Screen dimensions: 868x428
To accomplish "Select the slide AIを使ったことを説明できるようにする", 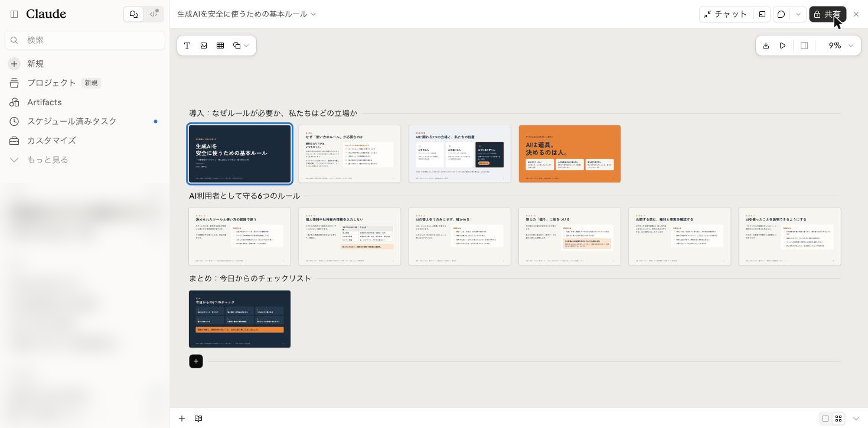I will (789, 236).
